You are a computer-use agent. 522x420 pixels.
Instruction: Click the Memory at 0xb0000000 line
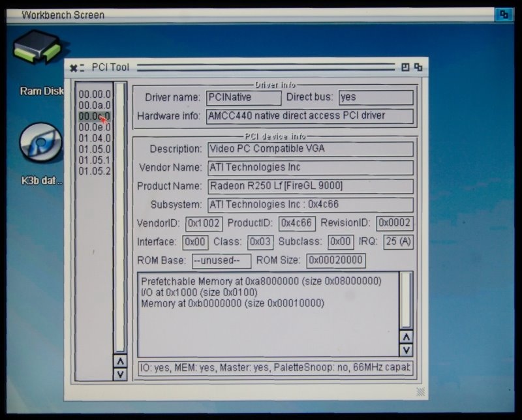pyautogui.click(x=233, y=303)
